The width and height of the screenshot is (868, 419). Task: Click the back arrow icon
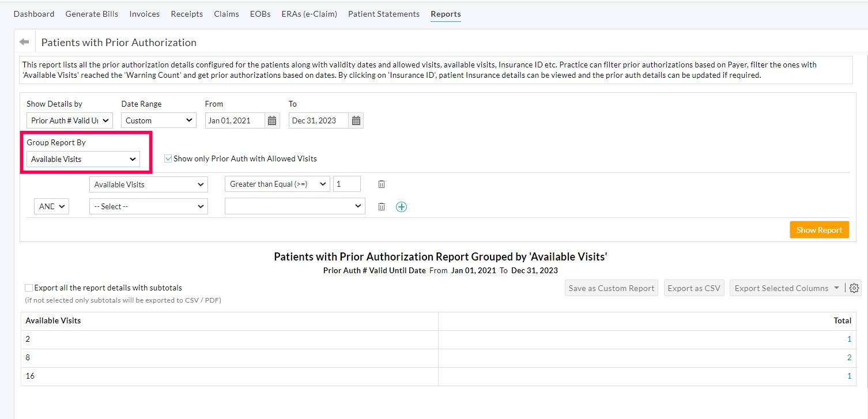click(23, 41)
